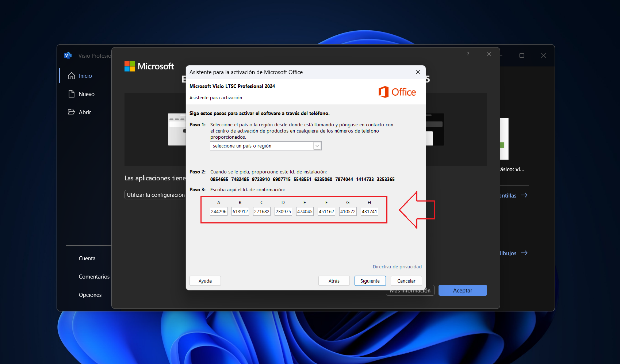This screenshot has width=620, height=364.
Task: Click the Inicio label in sidebar
Action: pyautogui.click(x=85, y=76)
